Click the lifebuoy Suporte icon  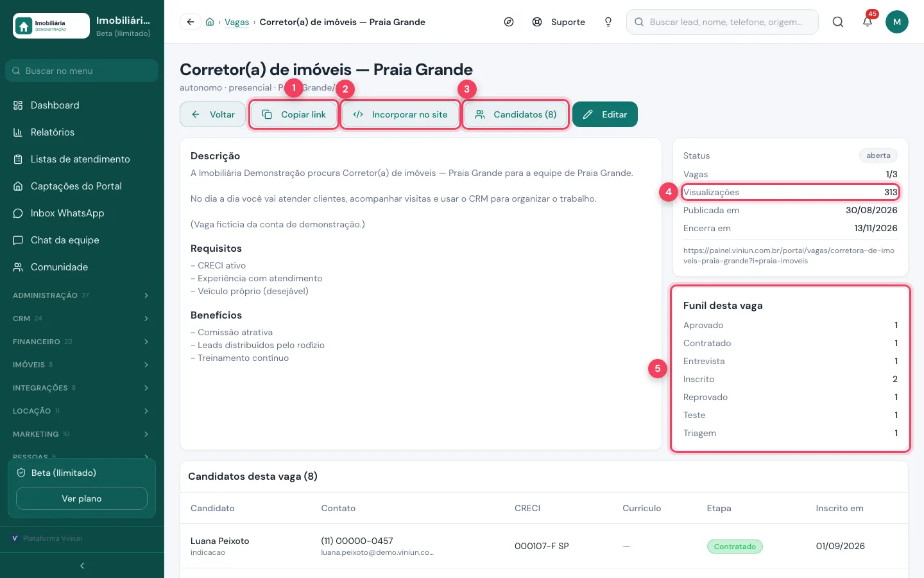point(537,22)
